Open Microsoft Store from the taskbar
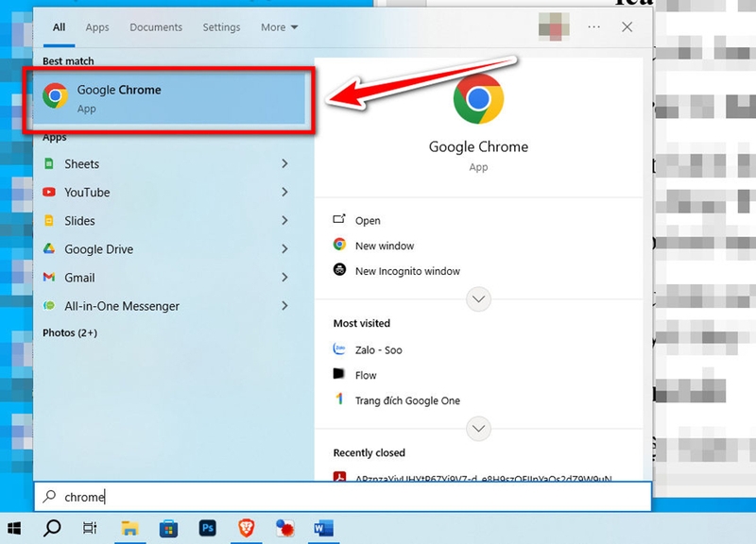The width and height of the screenshot is (756, 544). [x=168, y=529]
